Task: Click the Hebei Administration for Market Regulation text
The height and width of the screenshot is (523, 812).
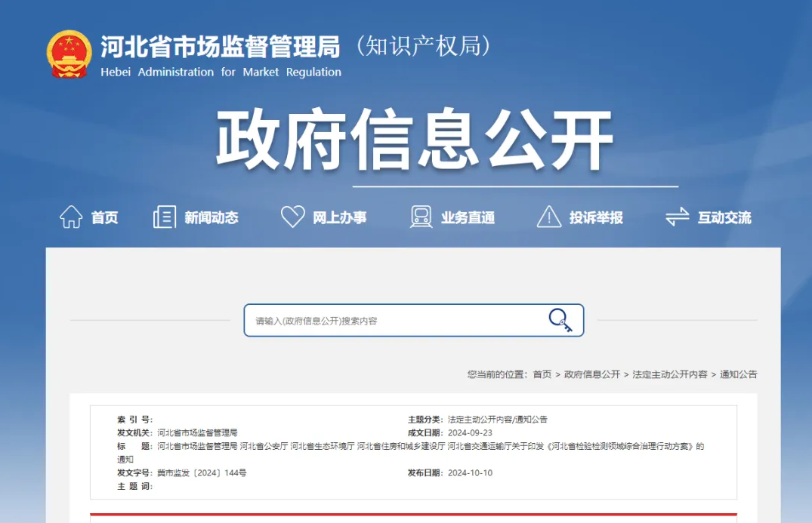Action: pos(221,72)
